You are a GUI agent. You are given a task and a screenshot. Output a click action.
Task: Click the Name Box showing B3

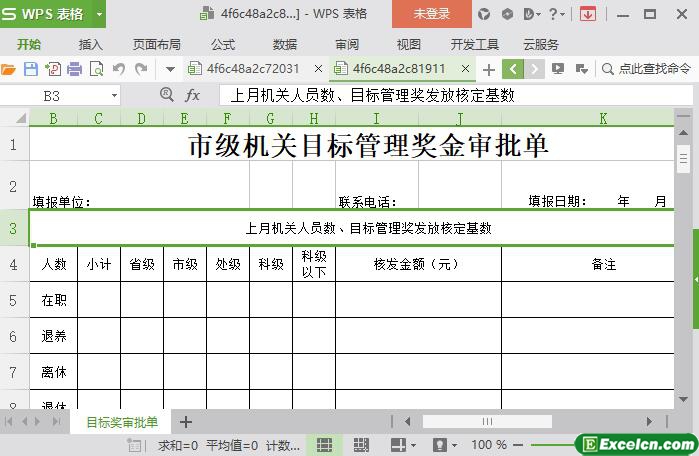[53, 95]
